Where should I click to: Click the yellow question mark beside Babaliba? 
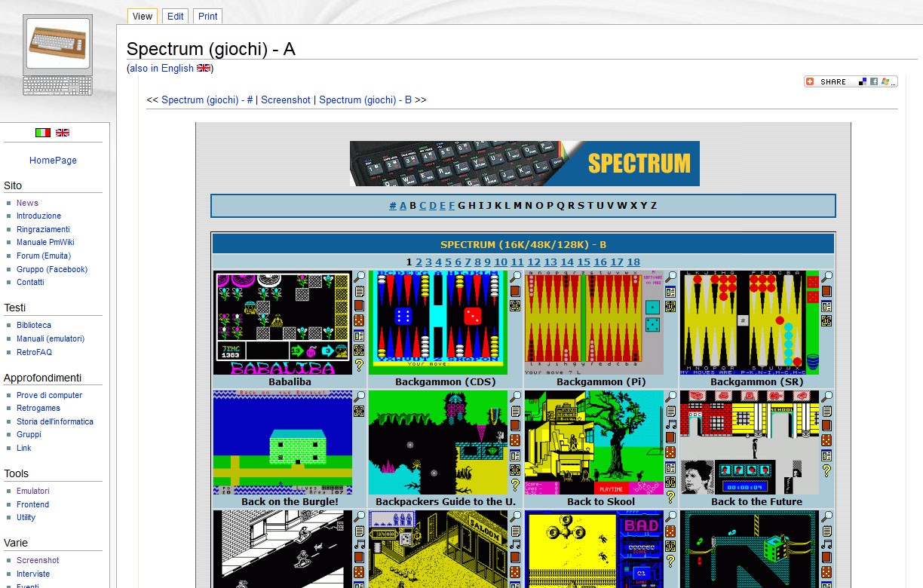tap(359, 365)
